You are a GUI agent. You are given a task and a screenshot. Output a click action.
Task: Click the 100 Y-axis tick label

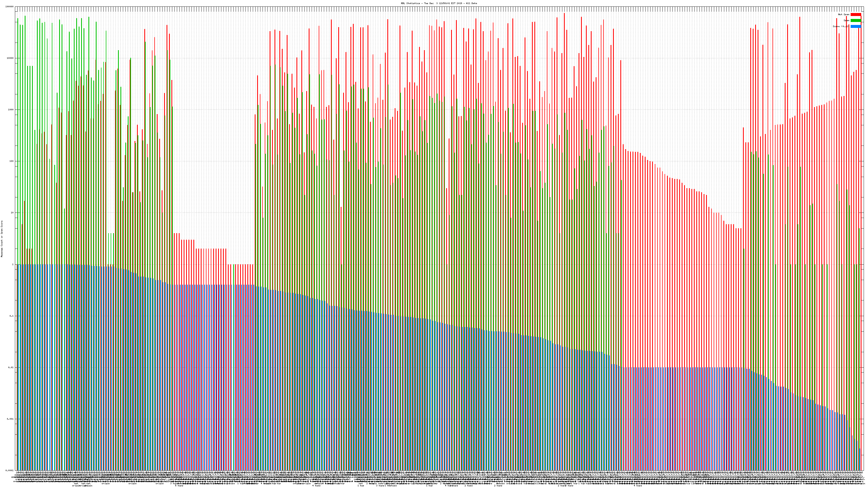click(x=11, y=161)
